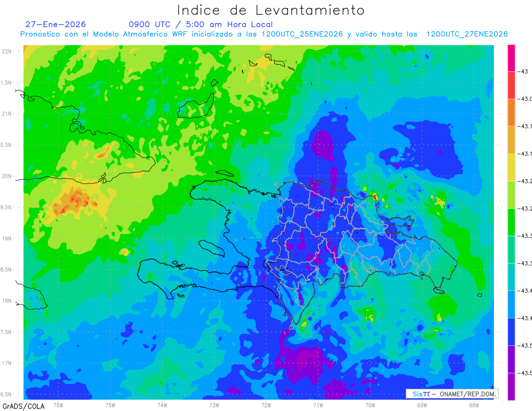Click the '20N' latitude label
Viewport: 532px width, 411px height.
click(x=8, y=176)
